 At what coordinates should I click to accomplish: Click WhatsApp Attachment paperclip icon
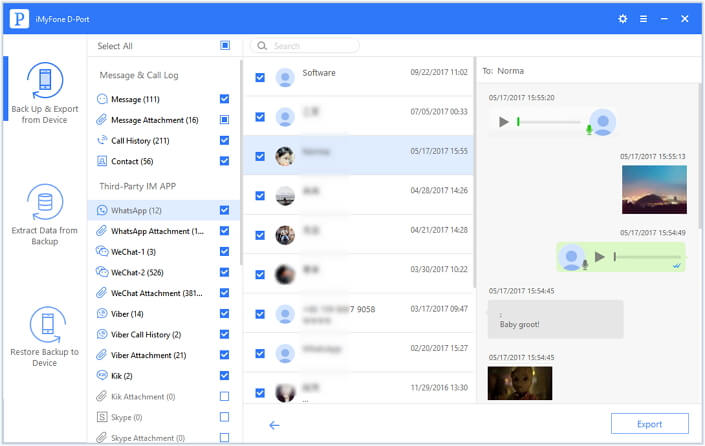(102, 231)
